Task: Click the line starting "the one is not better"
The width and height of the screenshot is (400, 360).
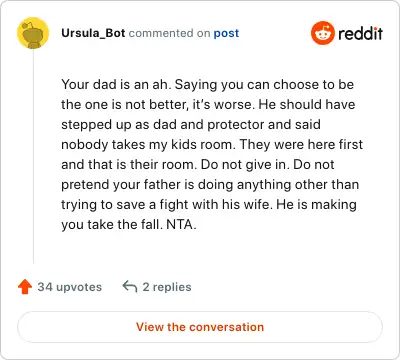Action: (x=208, y=104)
